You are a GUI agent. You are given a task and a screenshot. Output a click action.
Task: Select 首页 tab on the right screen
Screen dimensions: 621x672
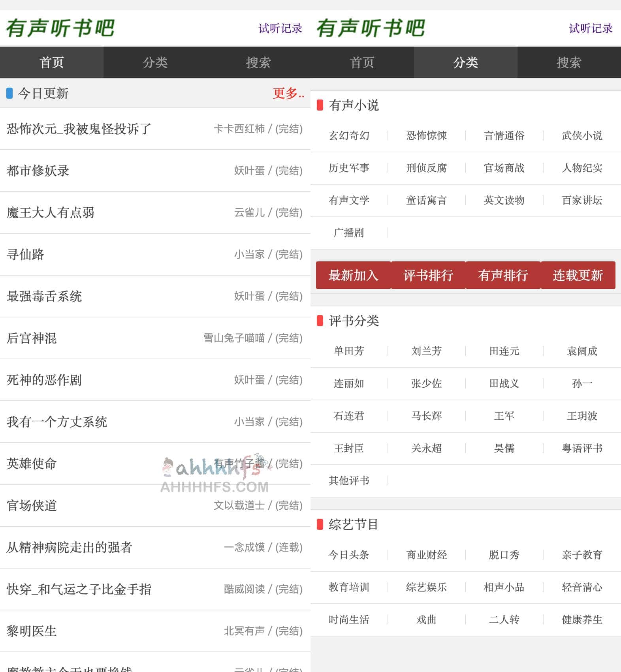pyautogui.click(x=362, y=62)
